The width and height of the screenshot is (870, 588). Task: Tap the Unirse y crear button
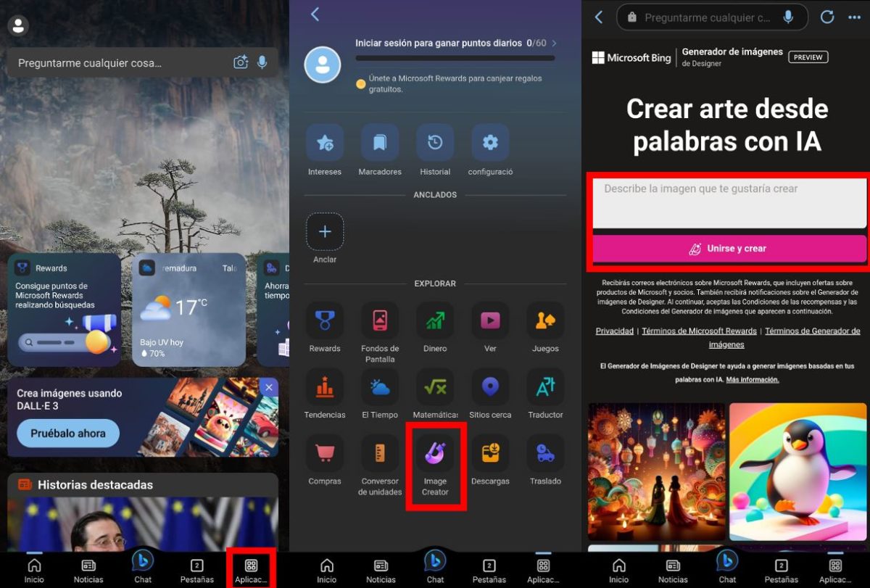(729, 248)
